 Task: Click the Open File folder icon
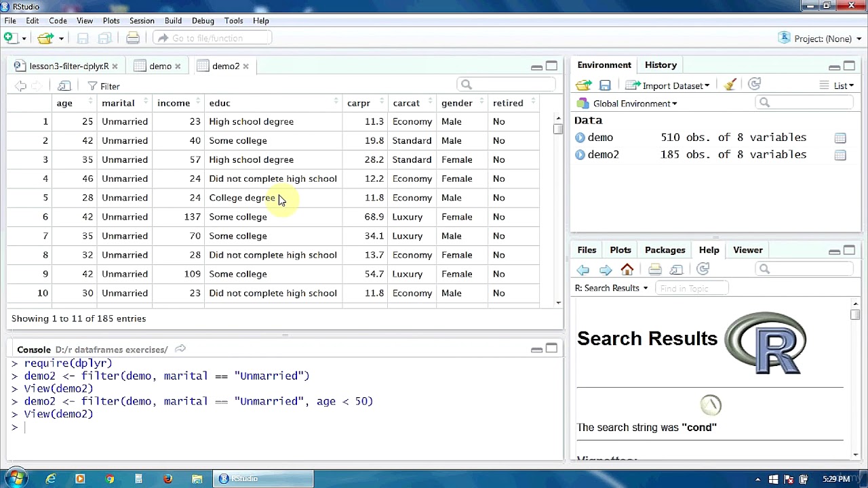[x=45, y=38]
